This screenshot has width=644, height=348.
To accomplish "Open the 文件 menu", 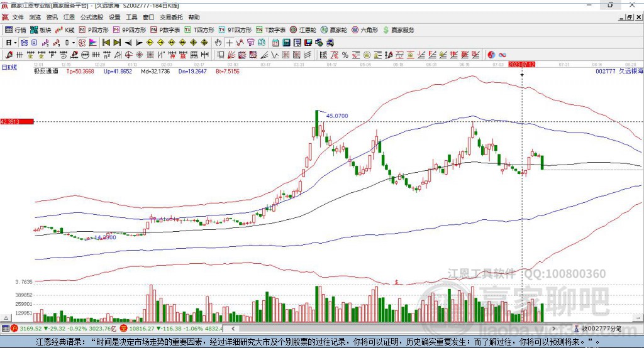I will click(x=18, y=17).
